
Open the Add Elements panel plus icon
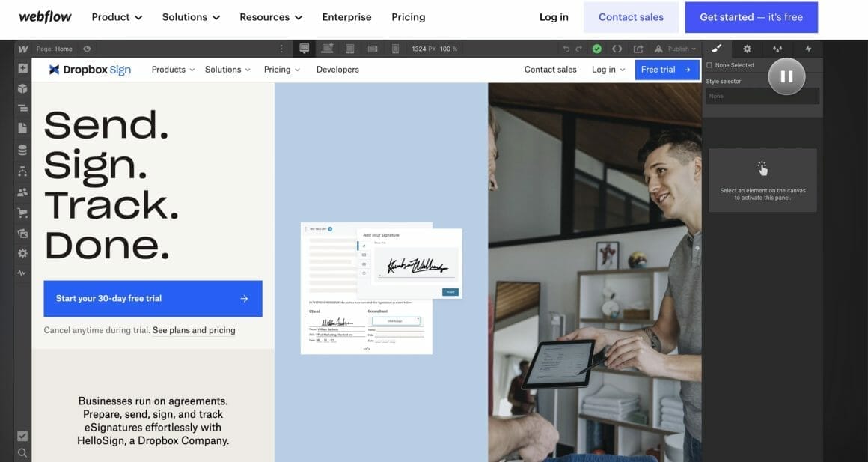point(22,68)
